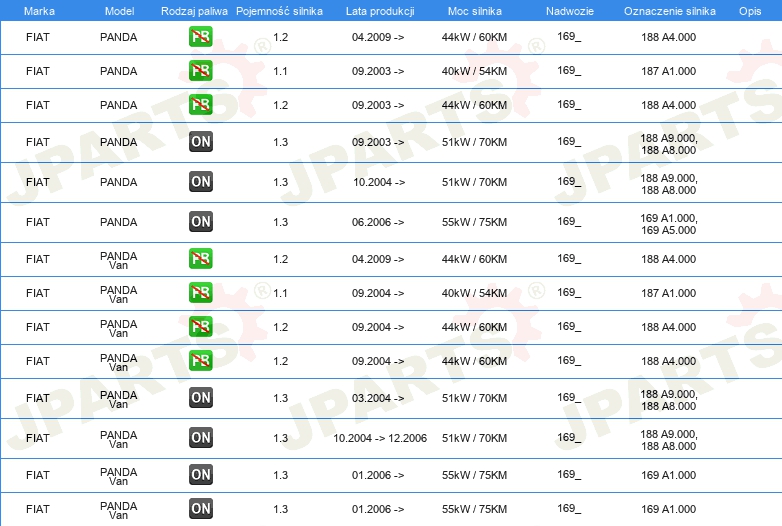Click '169_' in the PANDA Van 10.2004 -> 12.2006 row
The height and width of the screenshot is (526, 782).
(569, 437)
